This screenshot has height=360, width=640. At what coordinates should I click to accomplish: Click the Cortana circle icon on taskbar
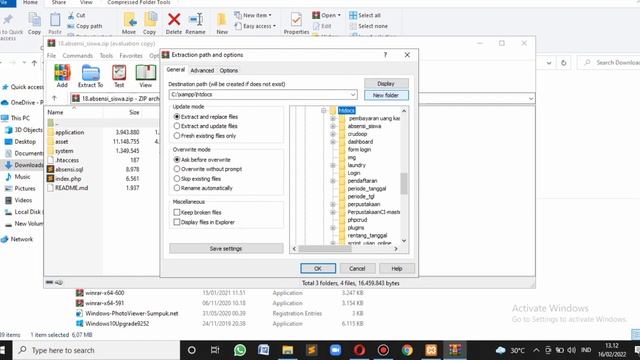[191, 350]
